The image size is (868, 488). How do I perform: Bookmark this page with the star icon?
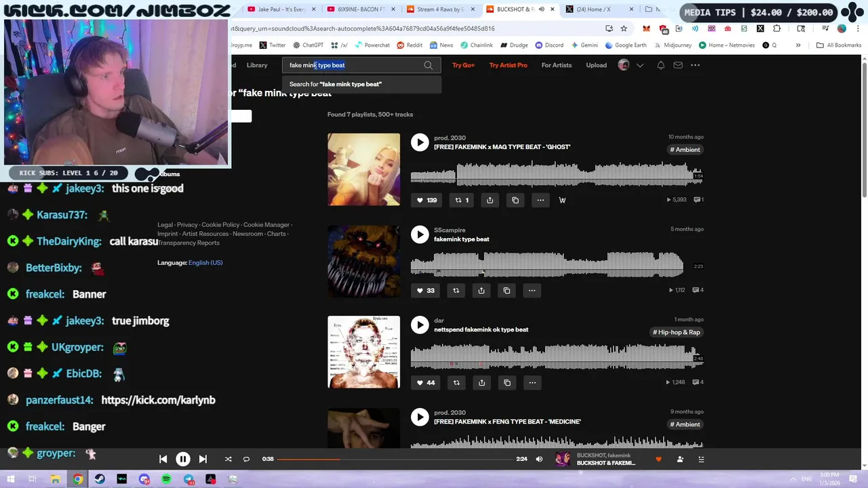click(624, 28)
